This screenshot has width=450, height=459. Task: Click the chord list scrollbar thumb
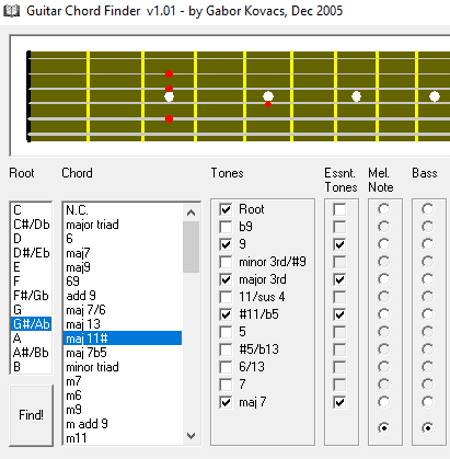(191, 247)
